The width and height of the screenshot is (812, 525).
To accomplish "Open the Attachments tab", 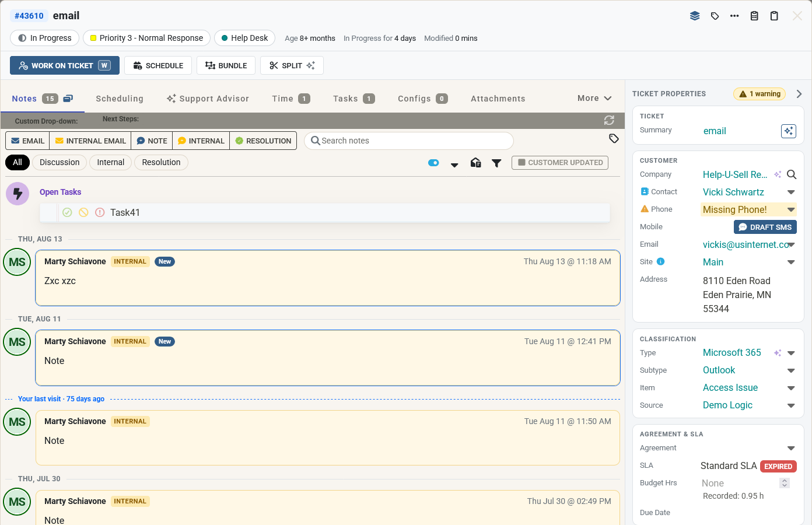I will tap(498, 99).
